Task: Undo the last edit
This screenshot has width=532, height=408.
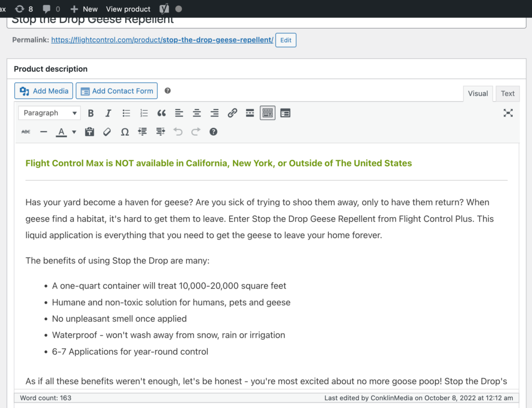Action: [x=178, y=131]
